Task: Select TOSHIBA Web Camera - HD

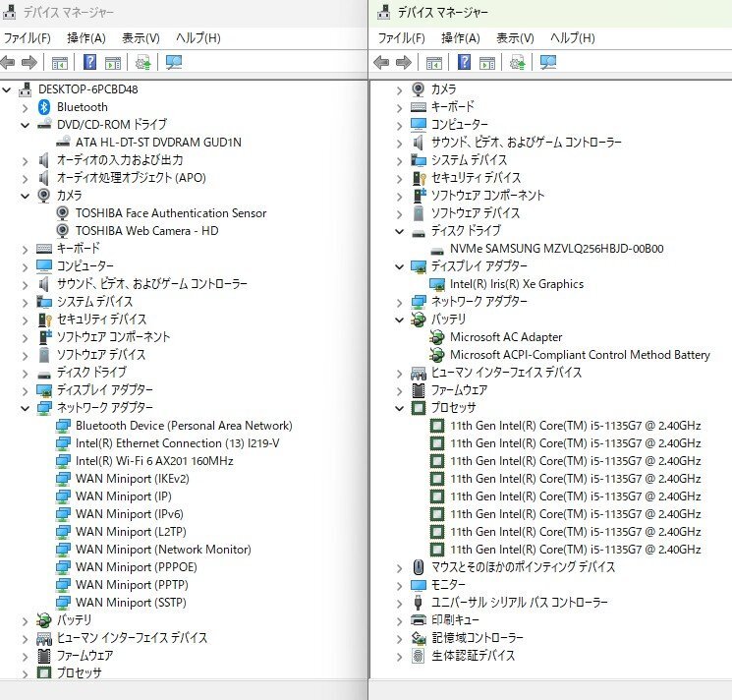Action: click(x=146, y=231)
